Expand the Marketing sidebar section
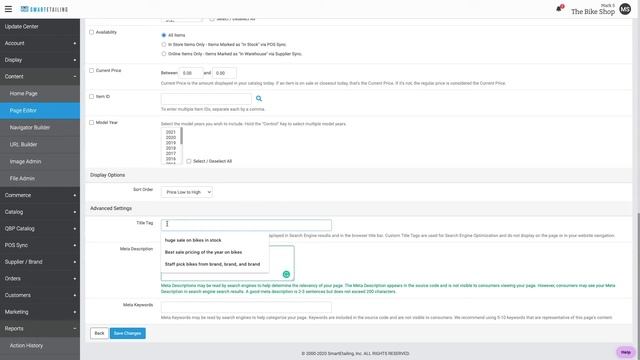 (40, 312)
